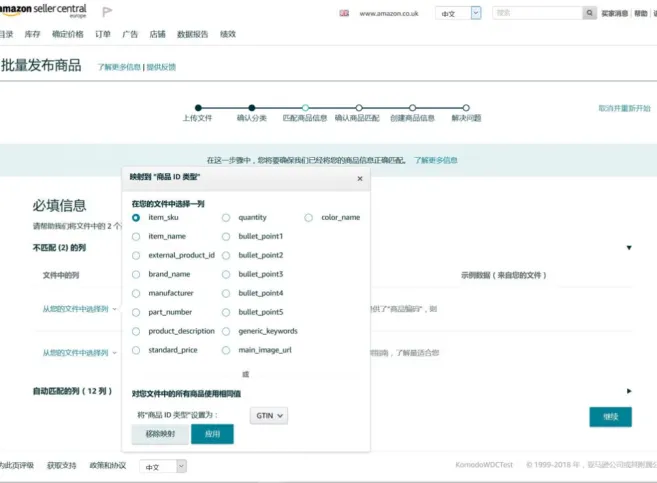Click the 继续 continue button
Screen dimensions: 657x483
610,417
